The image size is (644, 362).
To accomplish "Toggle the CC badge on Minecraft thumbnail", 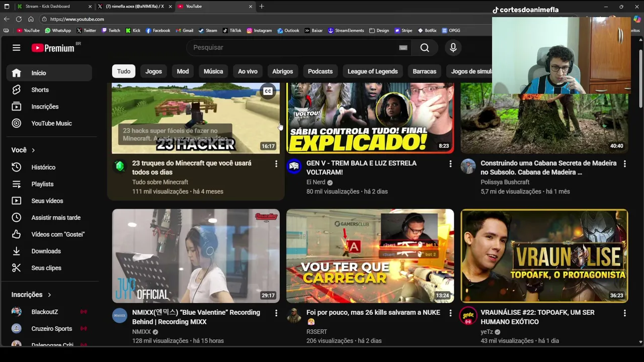I will pyautogui.click(x=268, y=92).
